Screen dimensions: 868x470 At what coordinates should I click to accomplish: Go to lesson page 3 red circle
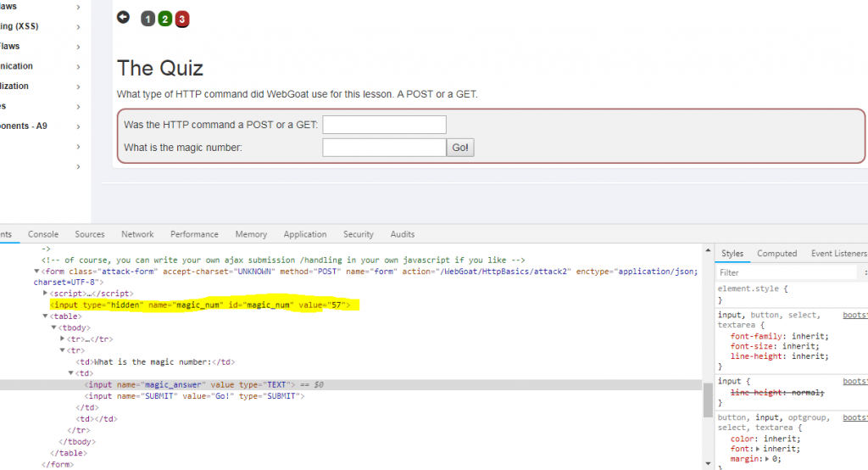182,20
